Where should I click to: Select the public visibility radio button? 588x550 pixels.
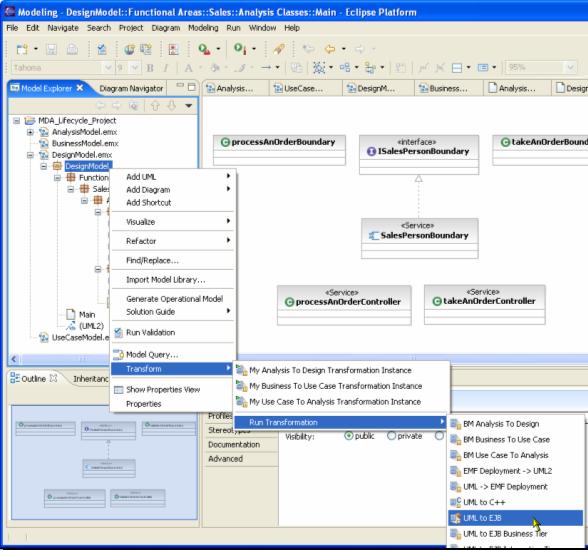[x=349, y=436]
